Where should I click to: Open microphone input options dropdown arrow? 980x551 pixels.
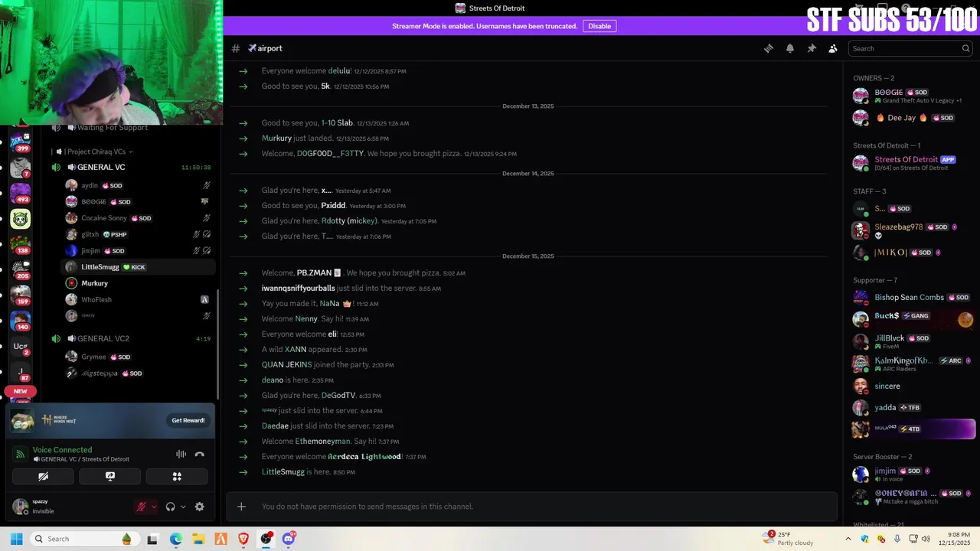154,507
